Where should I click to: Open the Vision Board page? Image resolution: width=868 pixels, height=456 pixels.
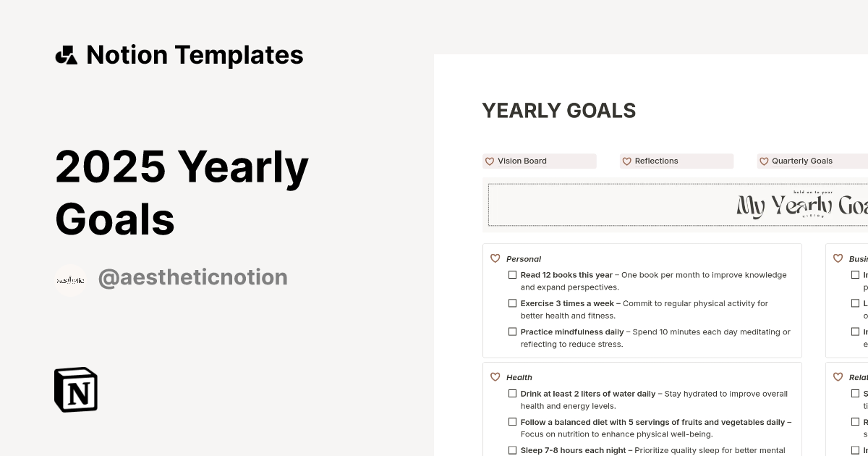[522, 161]
